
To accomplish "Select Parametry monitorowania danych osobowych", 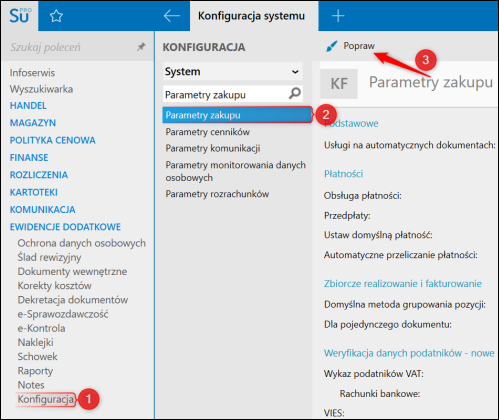I will (x=235, y=171).
